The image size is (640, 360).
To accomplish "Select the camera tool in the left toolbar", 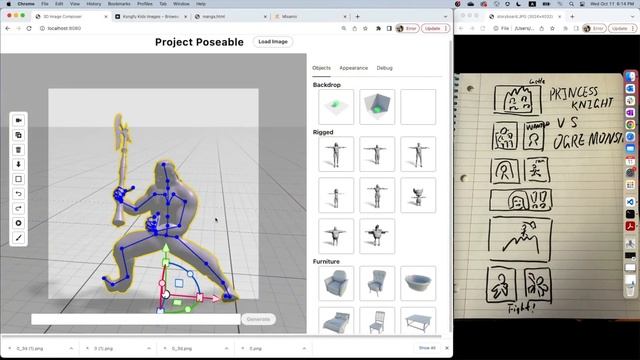I will [x=18, y=120].
